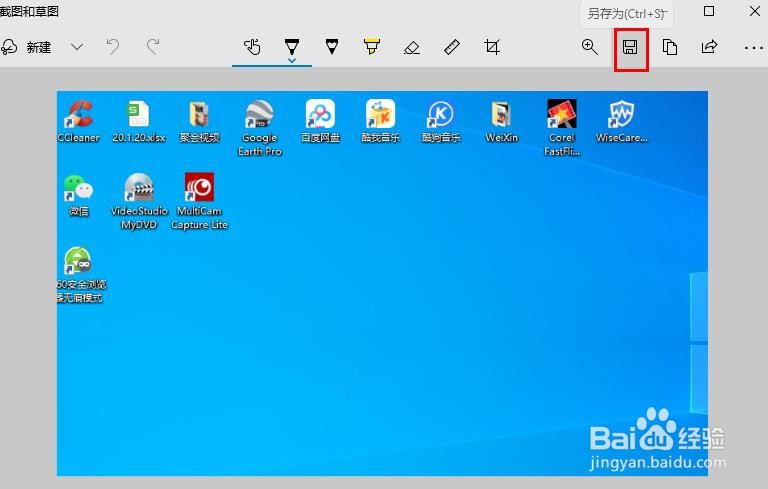Select the ballpoint pen tool
Image resolution: width=768 pixels, height=489 pixels.
pyautogui.click(x=292, y=46)
